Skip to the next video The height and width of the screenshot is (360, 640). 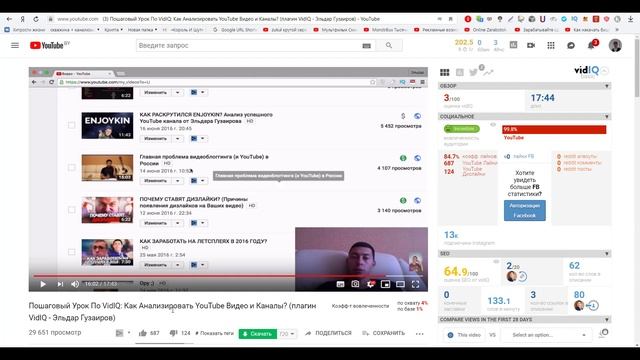pos(60,284)
